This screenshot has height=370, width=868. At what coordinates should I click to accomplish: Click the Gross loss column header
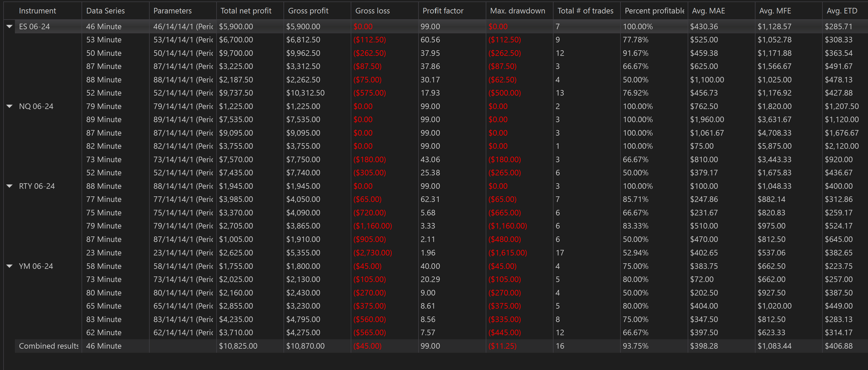pyautogui.click(x=372, y=11)
